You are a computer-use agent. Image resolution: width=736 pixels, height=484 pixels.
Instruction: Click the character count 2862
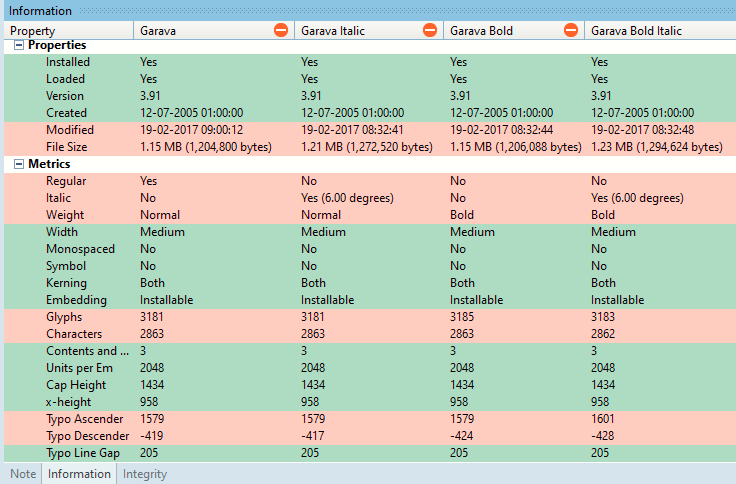(x=603, y=334)
